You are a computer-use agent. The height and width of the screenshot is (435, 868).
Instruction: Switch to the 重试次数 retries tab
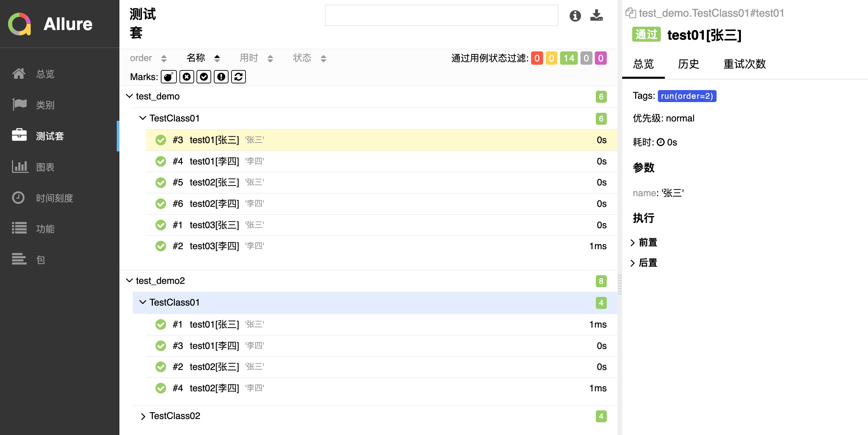(x=744, y=64)
